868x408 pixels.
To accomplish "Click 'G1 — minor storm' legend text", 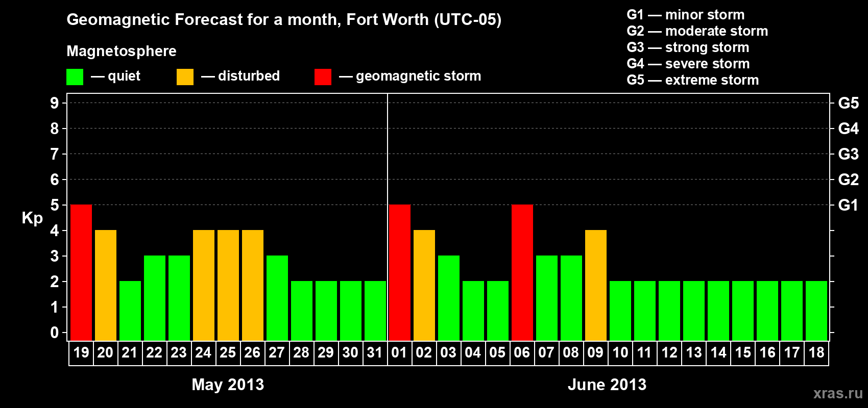I will (x=686, y=15).
